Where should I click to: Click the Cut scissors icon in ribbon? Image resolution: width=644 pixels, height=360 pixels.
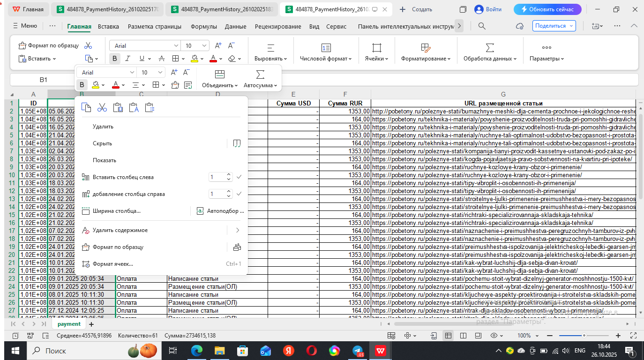(x=88, y=45)
